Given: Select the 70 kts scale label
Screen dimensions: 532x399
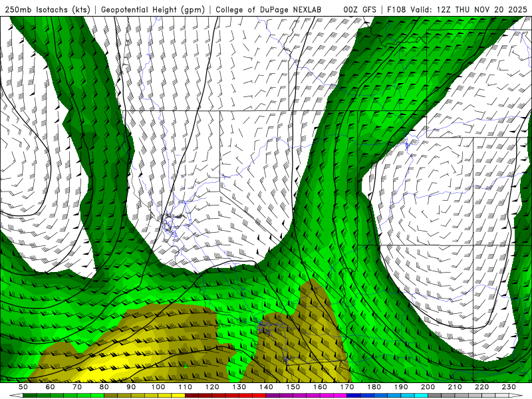Looking at the screenshot, I should (77, 387).
